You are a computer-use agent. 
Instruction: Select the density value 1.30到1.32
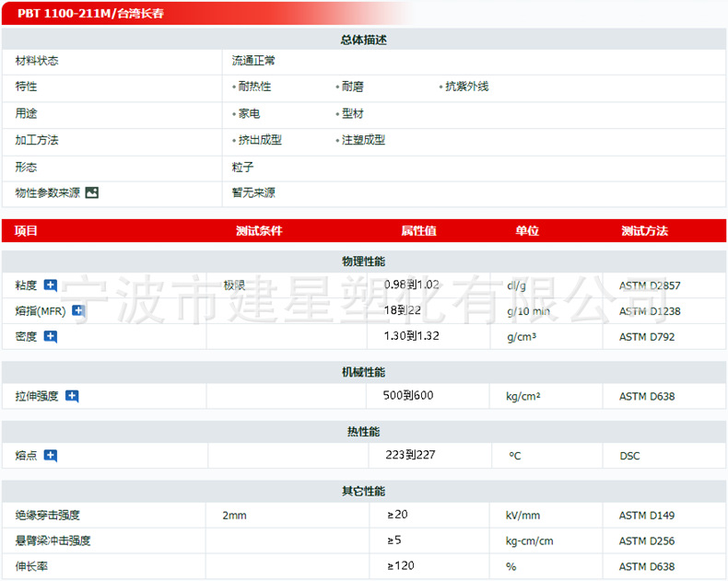point(411,336)
